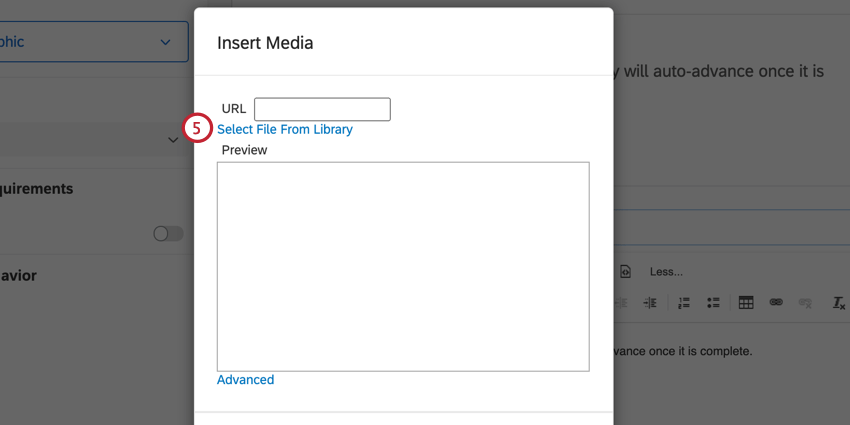Click the remove formatting icon
850x425 pixels.
point(837,303)
